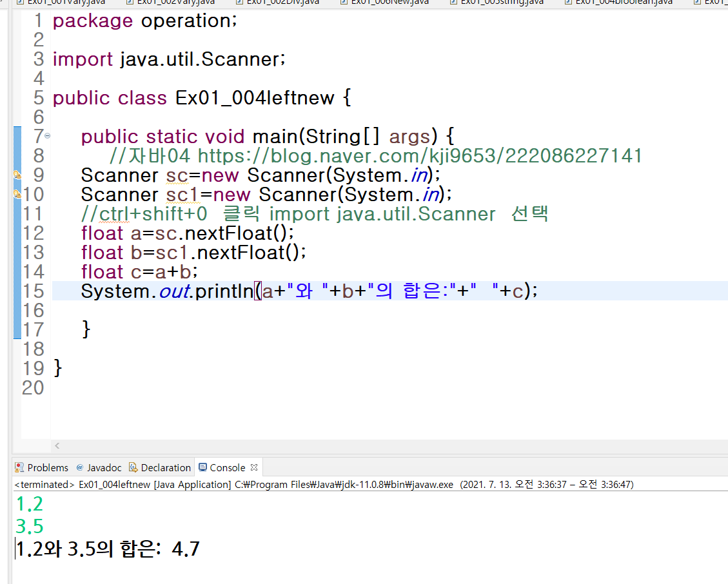Click the Console monitor icon
This screenshot has height=584, width=728.
coord(203,467)
